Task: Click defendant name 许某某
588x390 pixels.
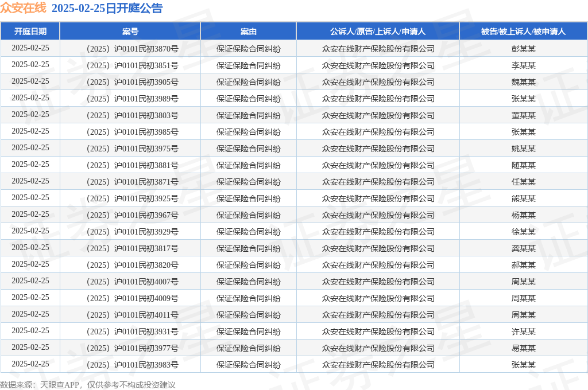Action: (x=524, y=331)
